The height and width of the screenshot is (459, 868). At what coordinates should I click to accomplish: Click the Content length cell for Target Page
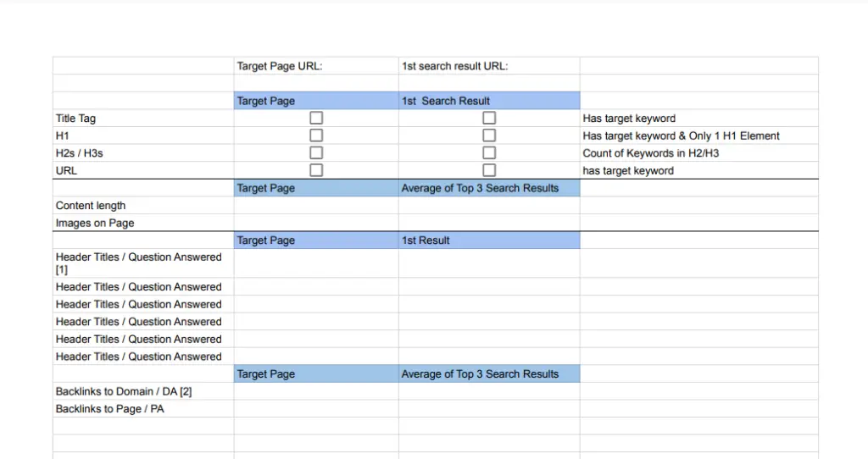pyautogui.click(x=316, y=205)
